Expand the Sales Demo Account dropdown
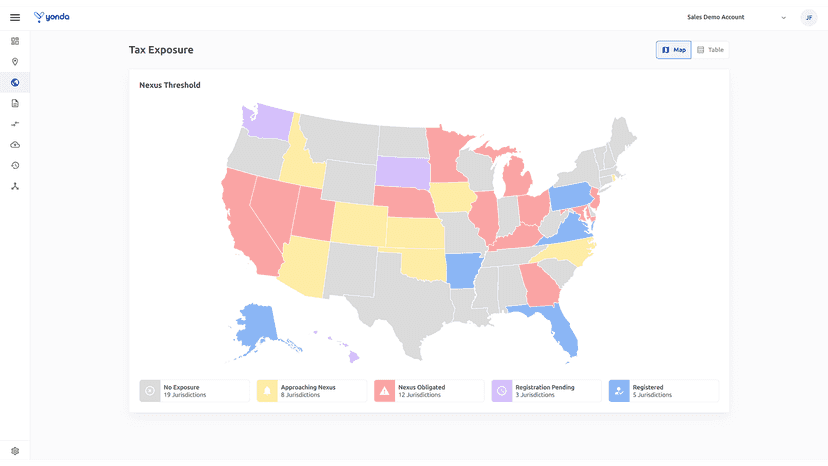The width and height of the screenshot is (828, 466). point(736,17)
